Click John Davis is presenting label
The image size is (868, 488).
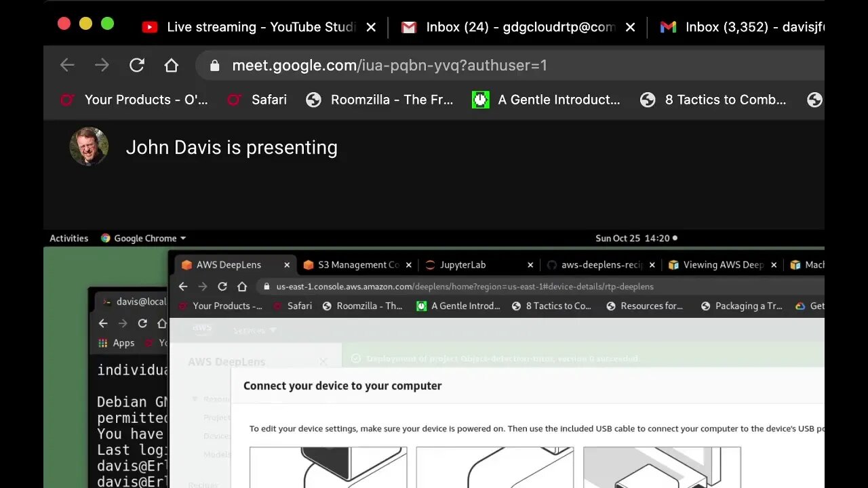(x=231, y=148)
